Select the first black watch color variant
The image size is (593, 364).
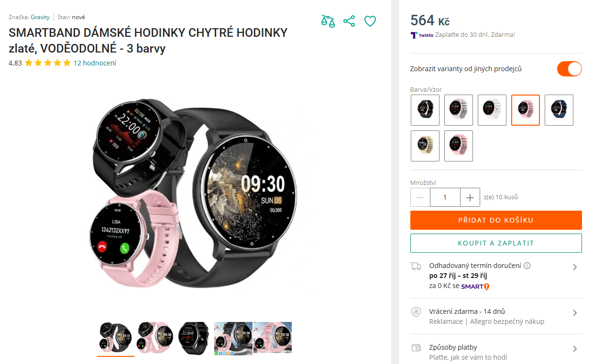pyautogui.click(x=425, y=110)
